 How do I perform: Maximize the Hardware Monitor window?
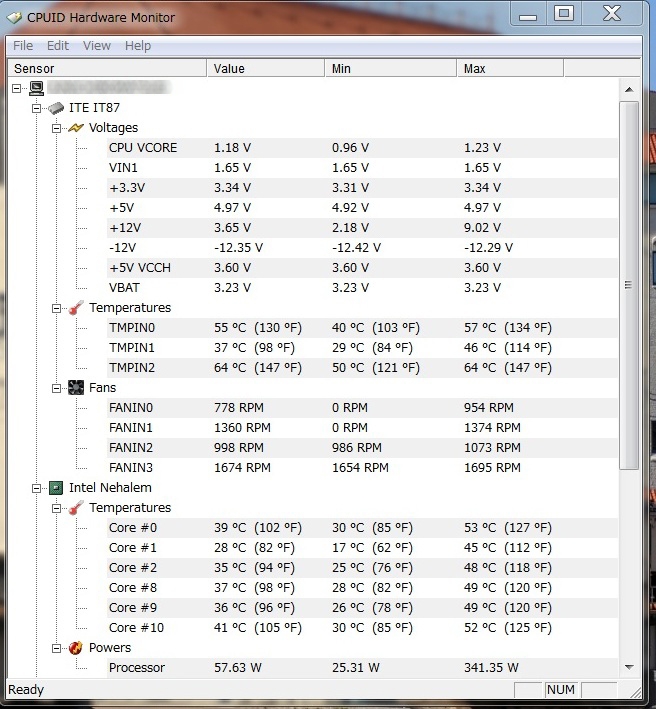tap(564, 13)
